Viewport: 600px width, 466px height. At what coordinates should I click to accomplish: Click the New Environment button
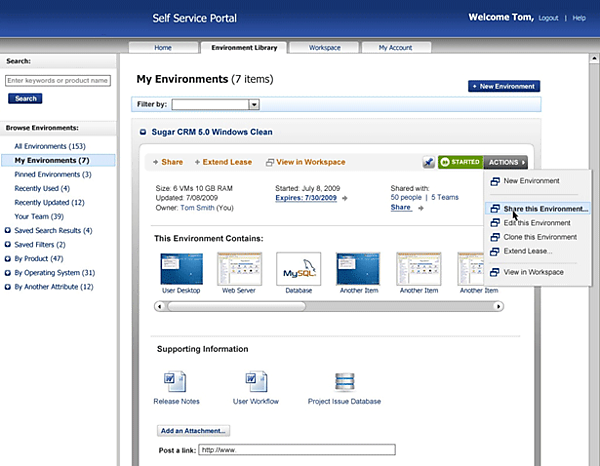point(504,87)
